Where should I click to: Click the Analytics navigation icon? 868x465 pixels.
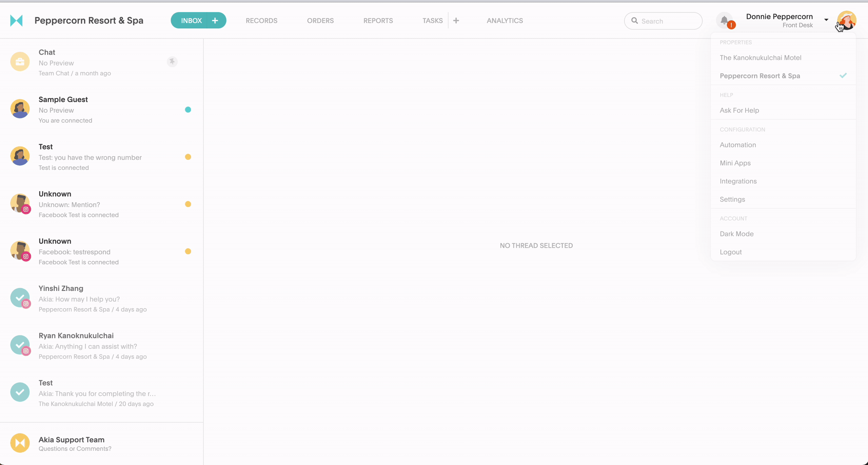coord(505,21)
